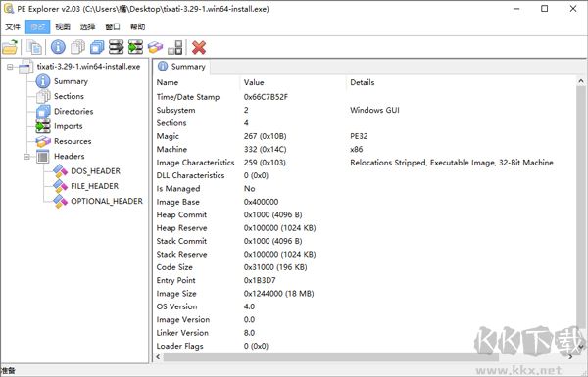
Task: Click the black arrow list toolbar icon
Action: coord(117,47)
